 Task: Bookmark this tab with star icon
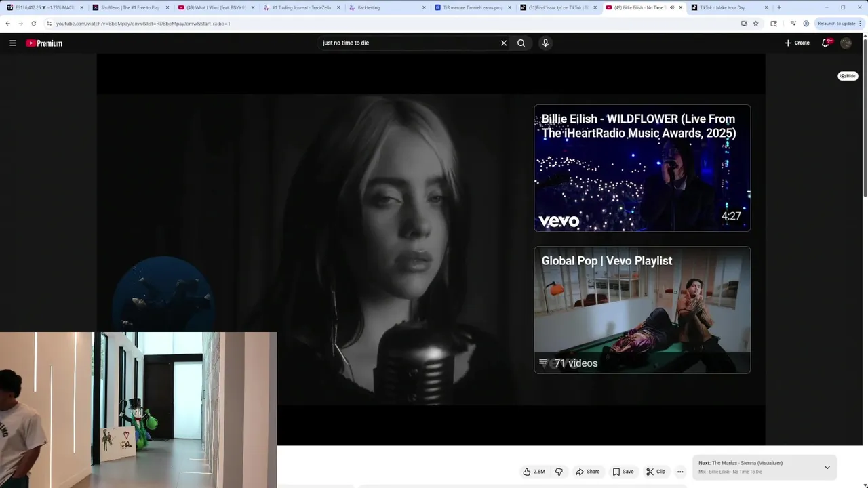click(755, 23)
